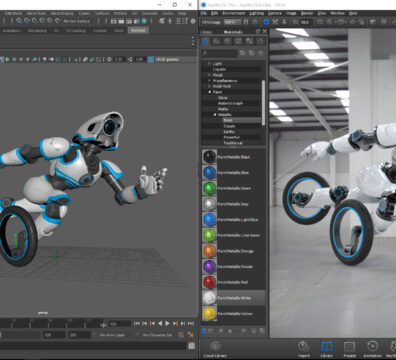This screenshot has width=396, height=360.
Task: Go to start of Maya playback range
Action: click(137, 323)
